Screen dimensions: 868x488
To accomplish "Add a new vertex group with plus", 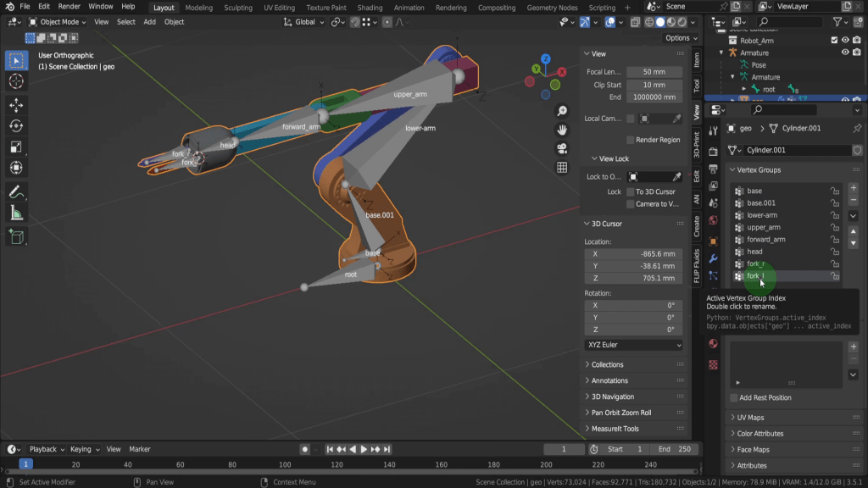I will click(854, 188).
